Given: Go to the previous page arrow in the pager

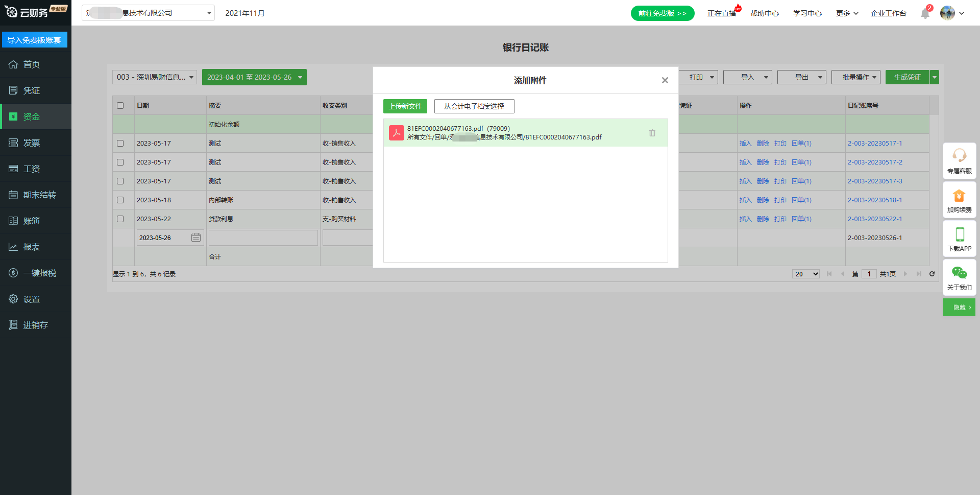Looking at the screenshot, I should coord(842,274).
